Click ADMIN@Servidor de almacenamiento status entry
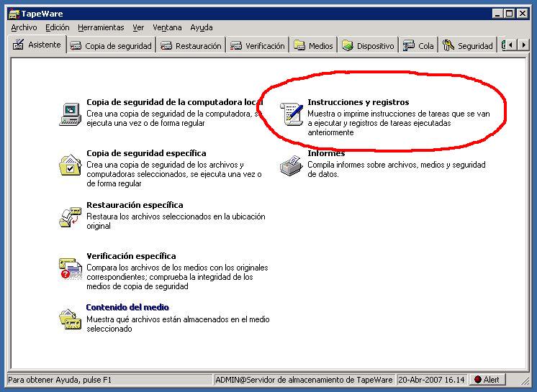 [x=304, y=380]
